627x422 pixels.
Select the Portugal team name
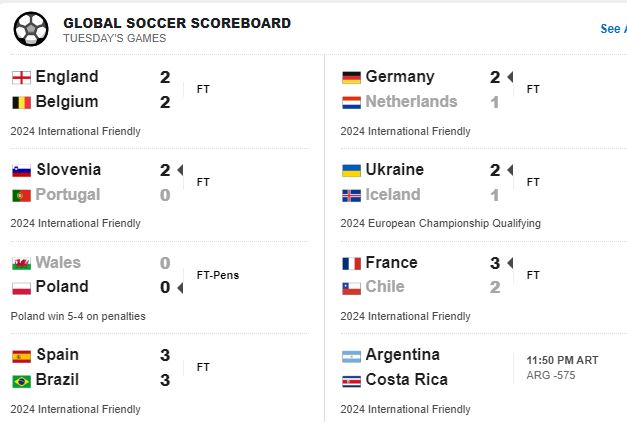click(x=68, y=195)
